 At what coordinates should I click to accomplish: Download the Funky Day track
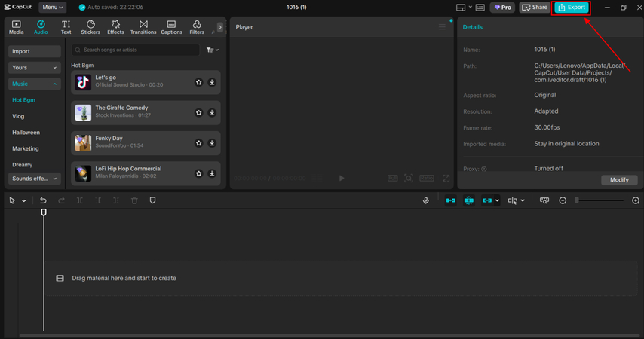212,143
